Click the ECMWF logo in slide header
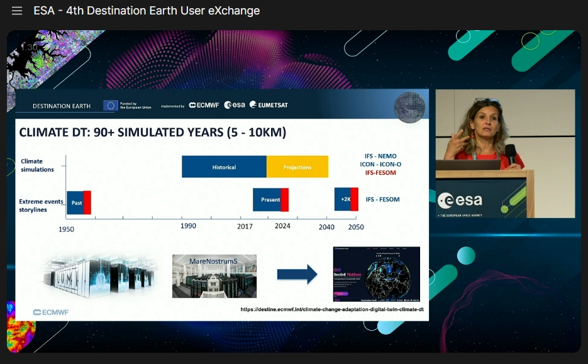This screenshot has height=364, width=588. coord(204,106)
